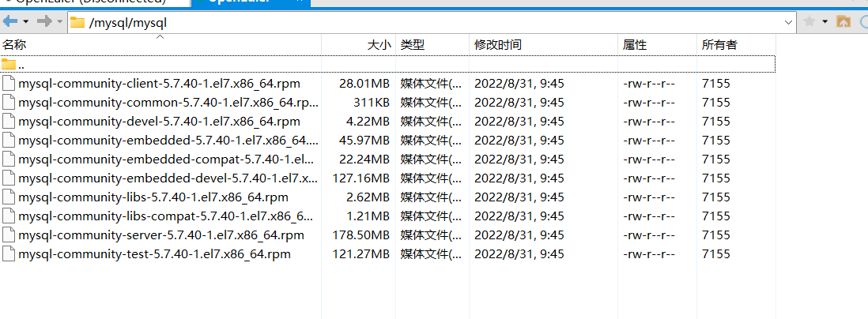Go back with the blue left arrow
This screenshot has height=319, width=868.
tap(10, 21)
